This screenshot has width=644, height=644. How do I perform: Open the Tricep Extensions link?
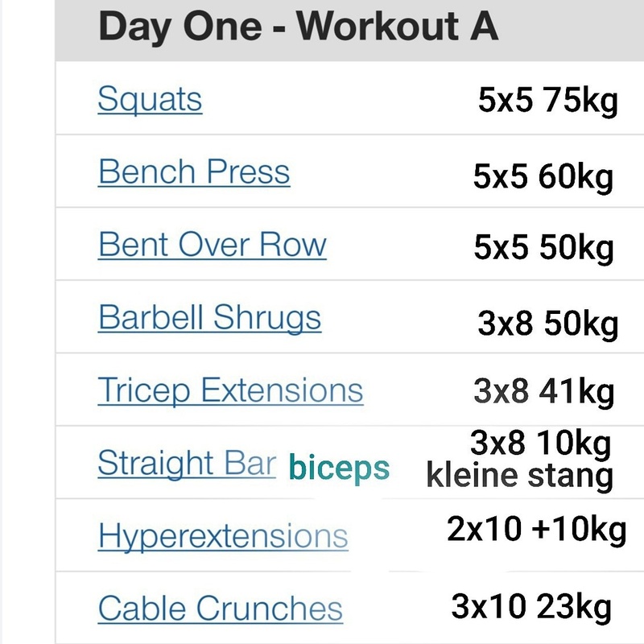pos(230,390)
